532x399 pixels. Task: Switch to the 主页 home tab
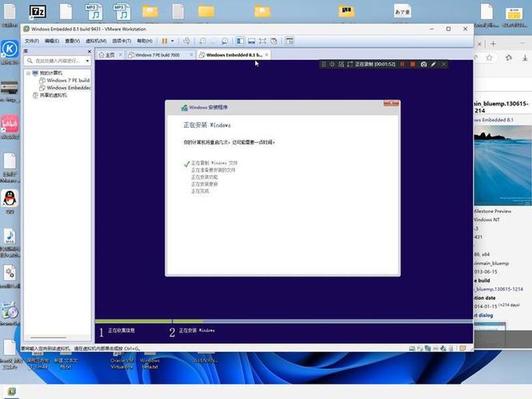point(107,55)
